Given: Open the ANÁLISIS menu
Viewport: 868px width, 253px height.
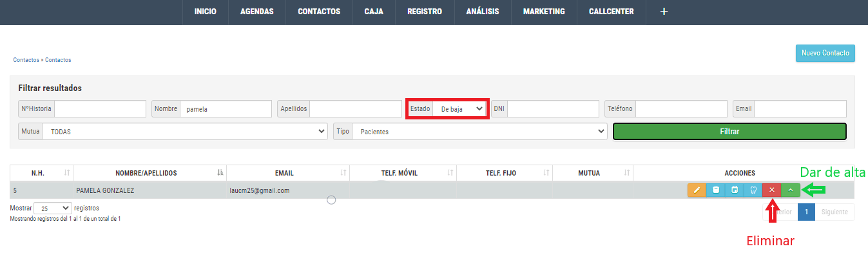Looking at the screenshot, I should point(483,12).
